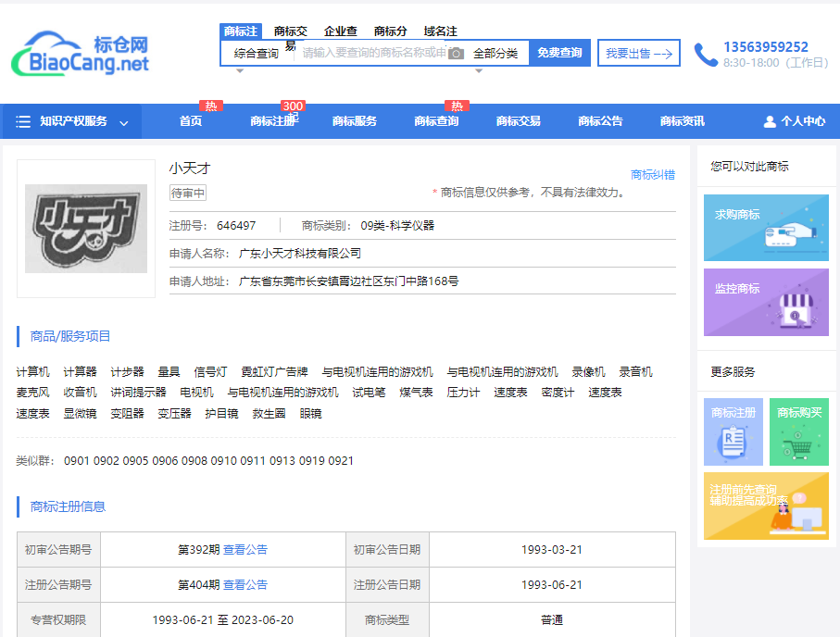Click the 小天才 trademark logo image

[86, 229]
